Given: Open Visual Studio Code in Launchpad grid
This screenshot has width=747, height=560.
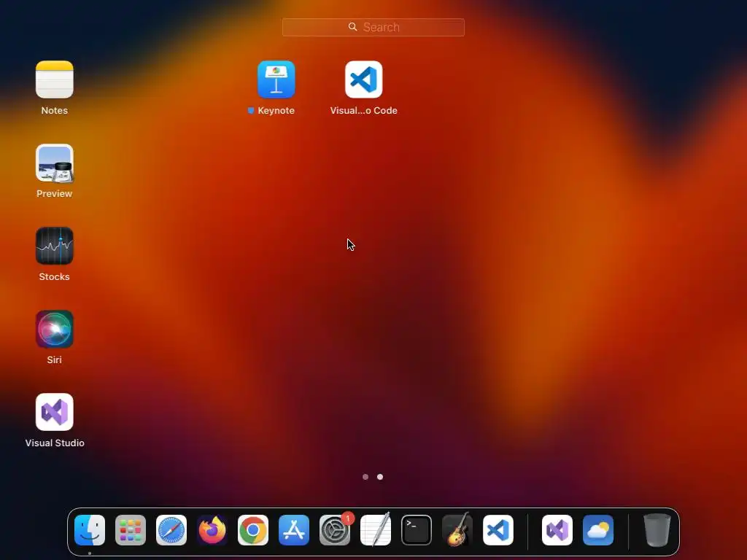Looking at the screenshot, I should click(x=363, y=79).
